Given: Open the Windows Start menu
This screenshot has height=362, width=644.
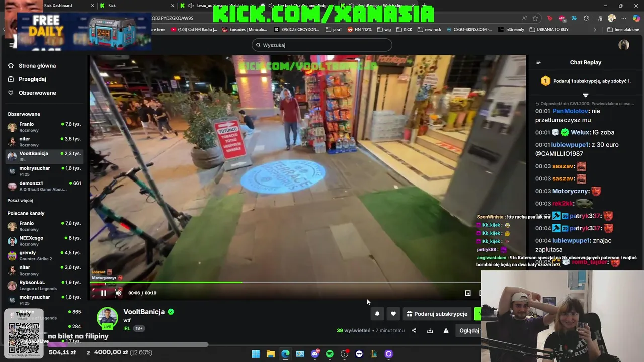Looking at the screenshot, I should [256, 354].
